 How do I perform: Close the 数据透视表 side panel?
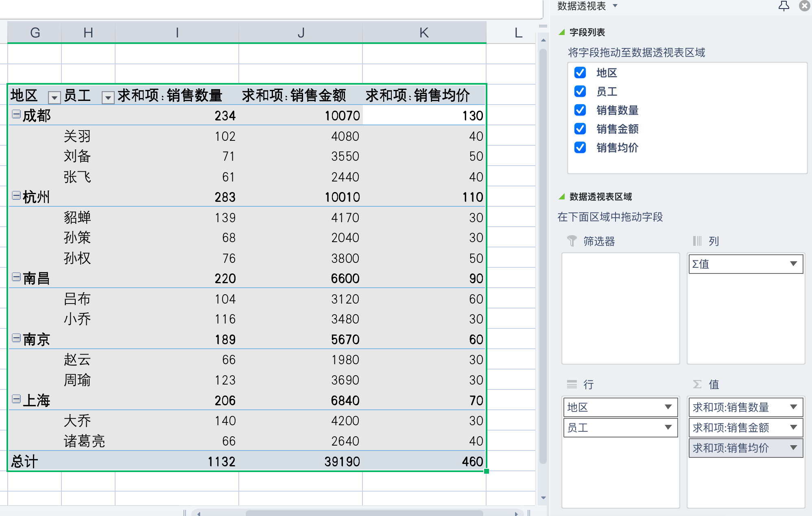pos(804,6)
